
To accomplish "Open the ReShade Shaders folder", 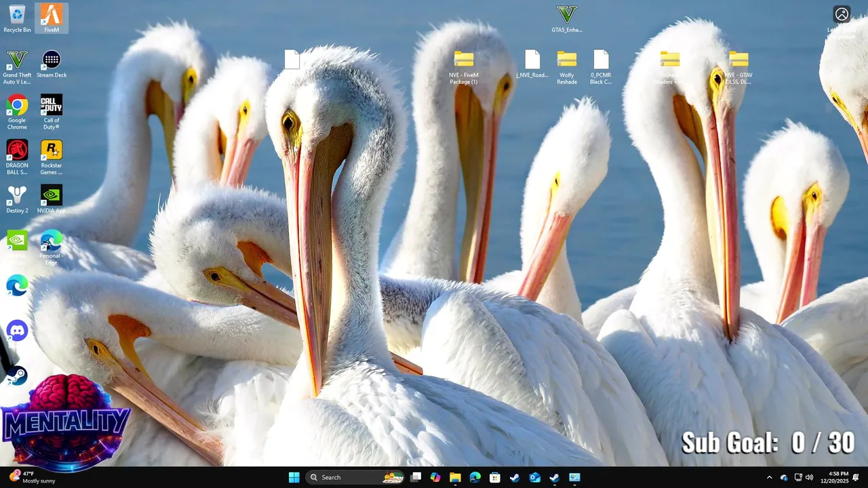I will pyautogui.click(x=669, y=67).
